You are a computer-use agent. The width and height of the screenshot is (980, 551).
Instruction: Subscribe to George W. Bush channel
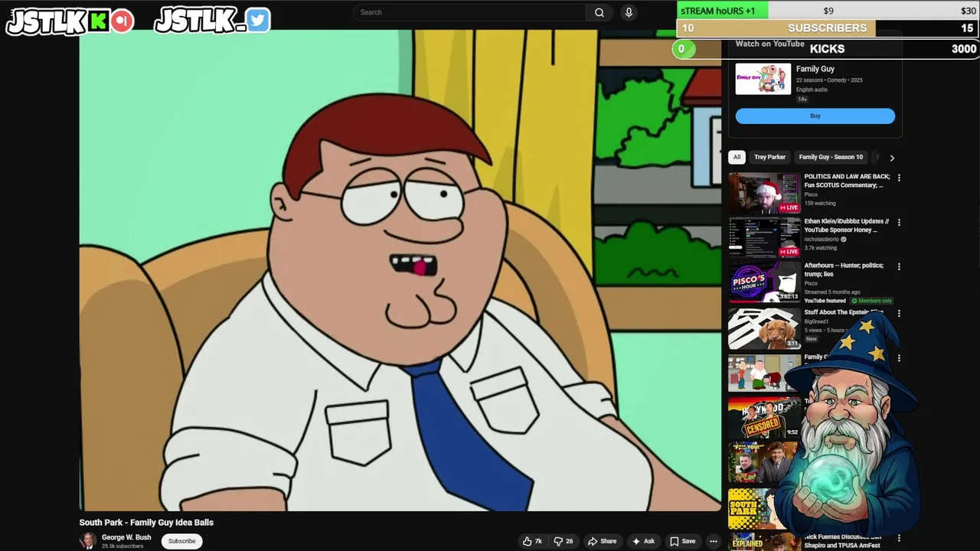[x=181, y=541]
